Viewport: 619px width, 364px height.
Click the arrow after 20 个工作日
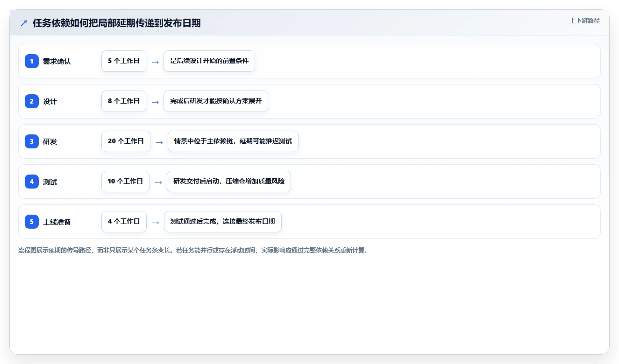pos(159,142)
